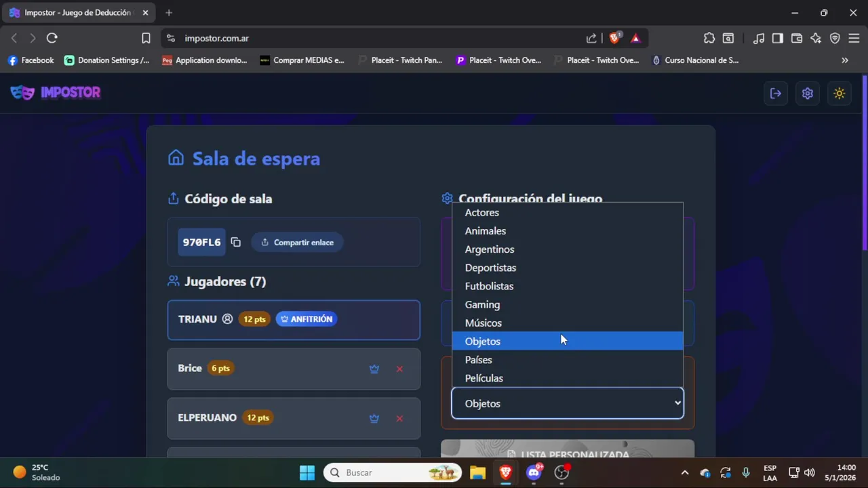Select the Futbolistas option
The image size is (868, 488).
point(568,286)
